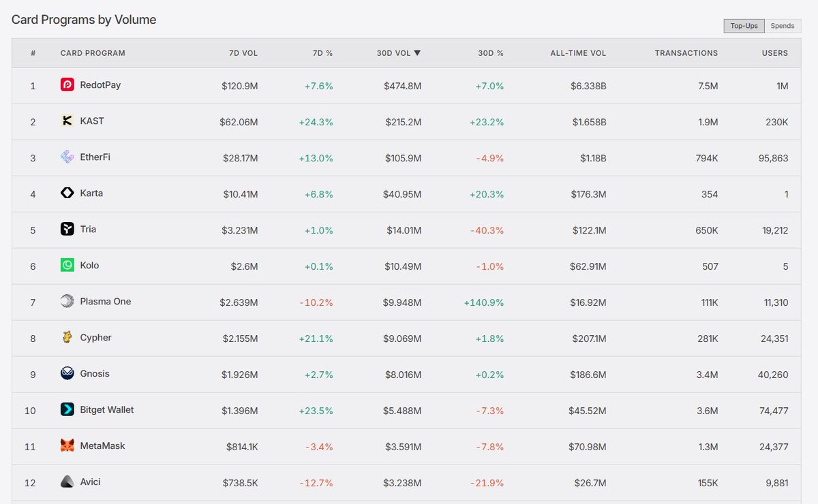Click the # rank column header

[33, 53]
